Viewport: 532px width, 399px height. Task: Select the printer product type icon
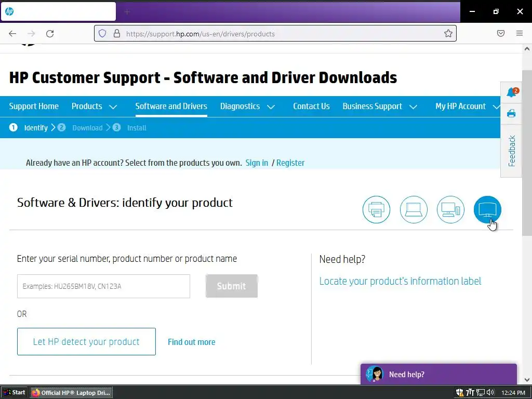pyautogui.click(x=376, y=210)
